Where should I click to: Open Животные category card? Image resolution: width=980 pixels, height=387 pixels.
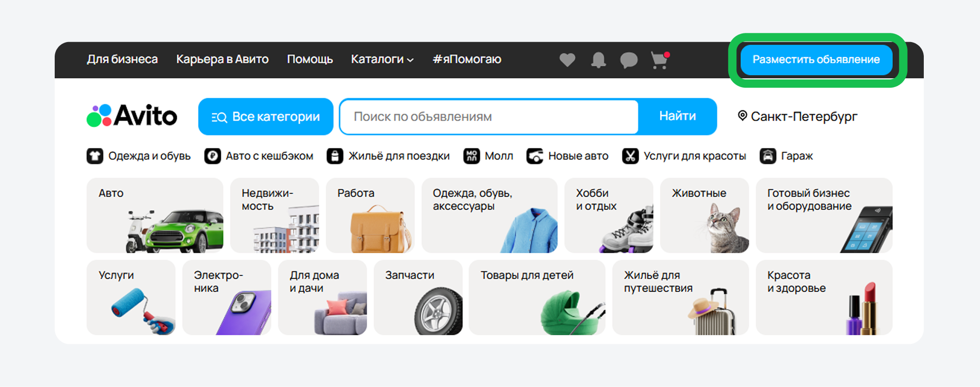(x=704, y=215)
